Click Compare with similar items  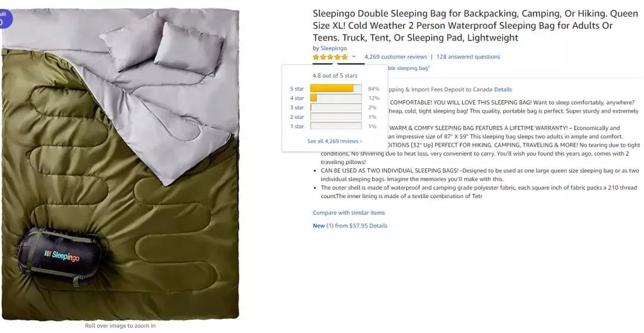(349, 212)
